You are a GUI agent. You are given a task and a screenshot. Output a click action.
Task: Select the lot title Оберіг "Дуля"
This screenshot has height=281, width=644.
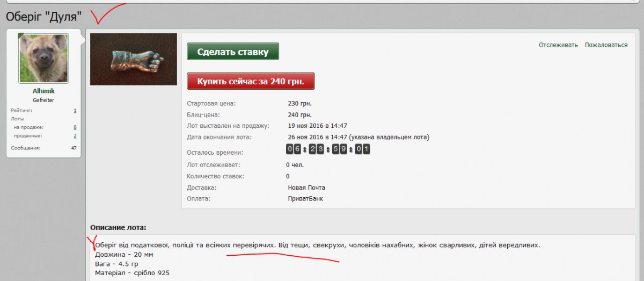click(44, 17)
